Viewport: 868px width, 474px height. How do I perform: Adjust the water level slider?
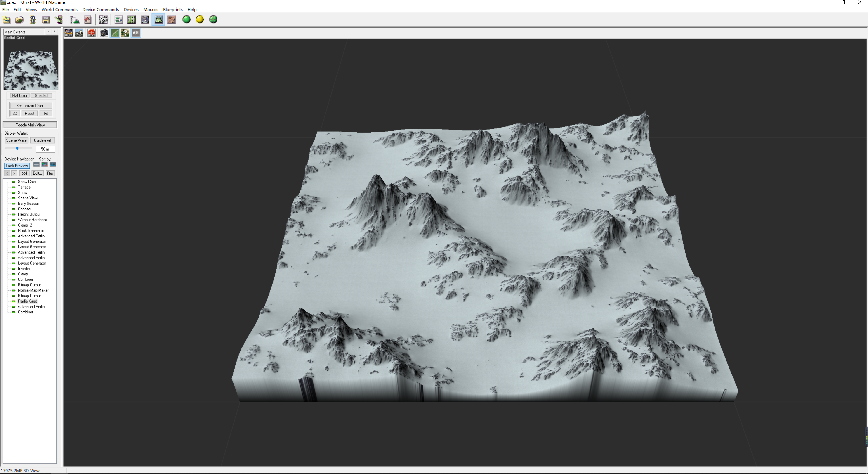[x=17, y=148]
